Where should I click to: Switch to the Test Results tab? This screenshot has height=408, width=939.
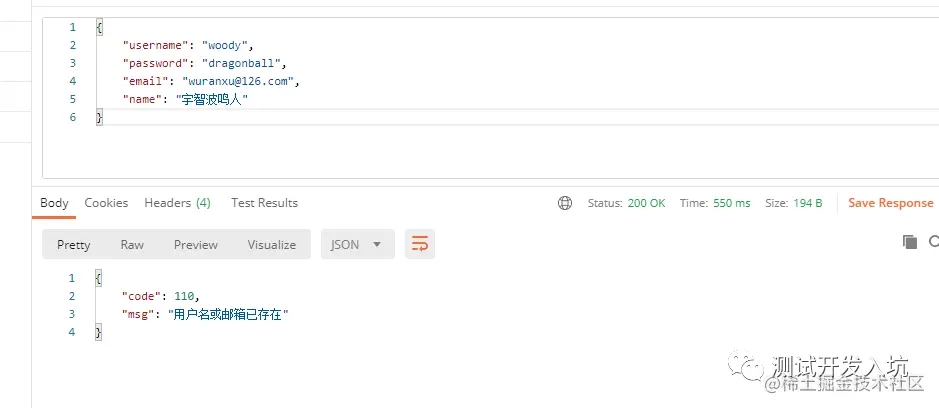click(x=264, y=203)
